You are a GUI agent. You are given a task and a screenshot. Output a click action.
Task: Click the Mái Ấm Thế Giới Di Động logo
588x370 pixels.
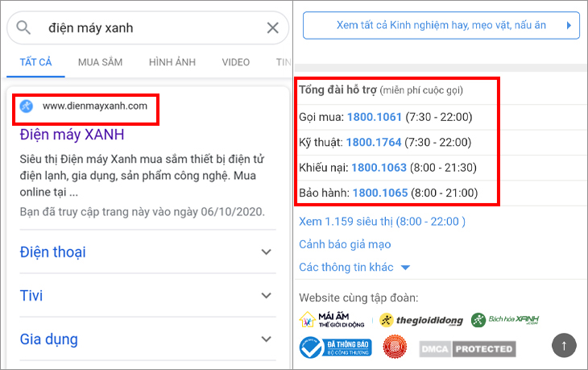point(332,320)
